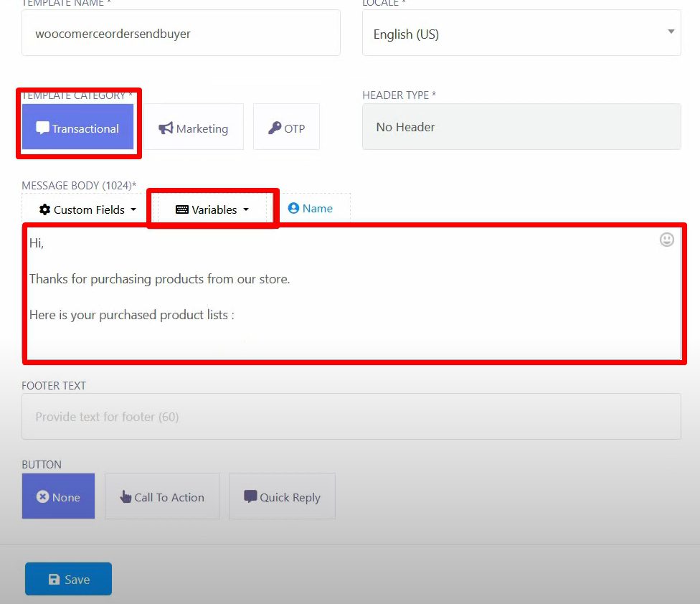Expand the Custom Fields dropdown caret
The width and height of the screenshot is (700, 604).
(x=133, y=210)
